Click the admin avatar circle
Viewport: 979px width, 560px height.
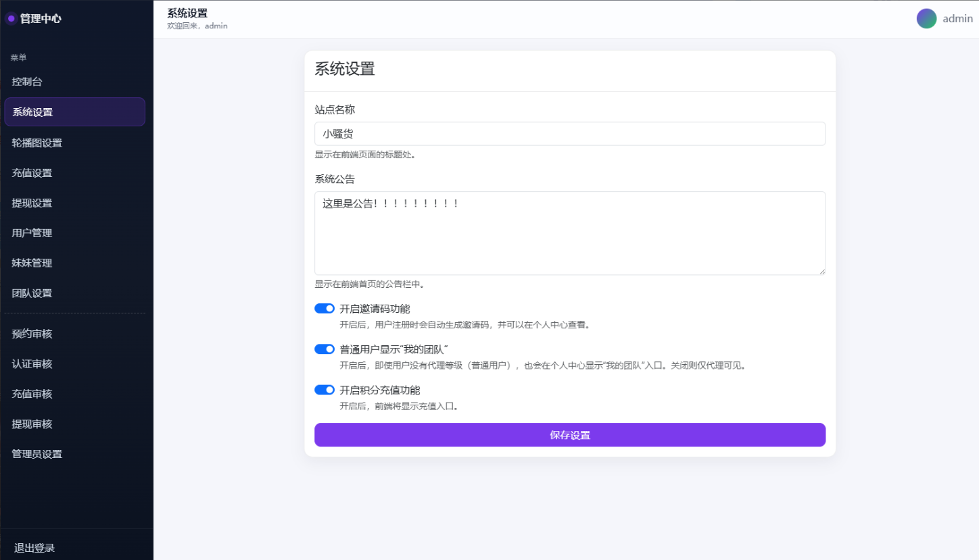click(926, 19)
